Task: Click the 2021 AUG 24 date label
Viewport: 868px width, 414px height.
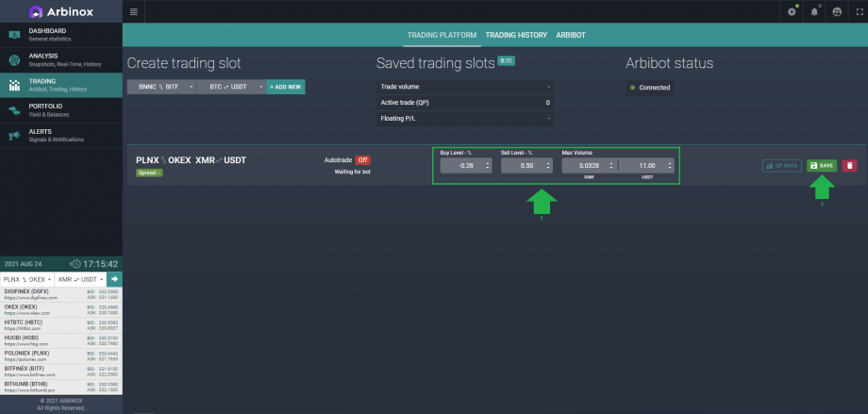Action: 23,265
